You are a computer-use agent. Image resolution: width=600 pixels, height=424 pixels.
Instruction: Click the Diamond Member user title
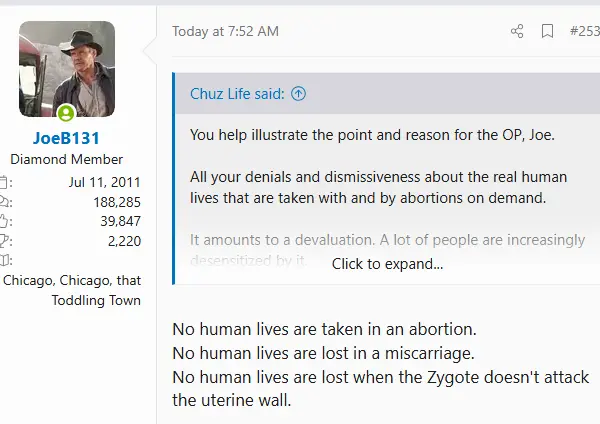click(67, 159)
